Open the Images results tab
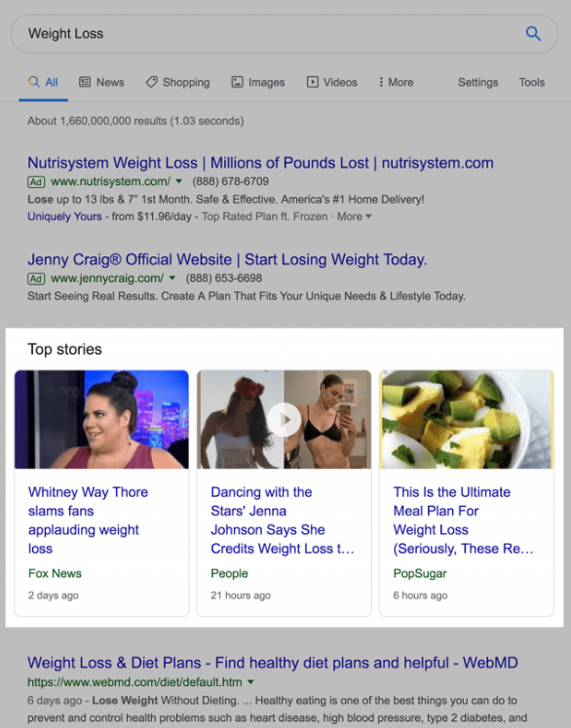Image resolution: width=571 pixels, height=728 pixels. pyautogui.click(x=258, y=82)
